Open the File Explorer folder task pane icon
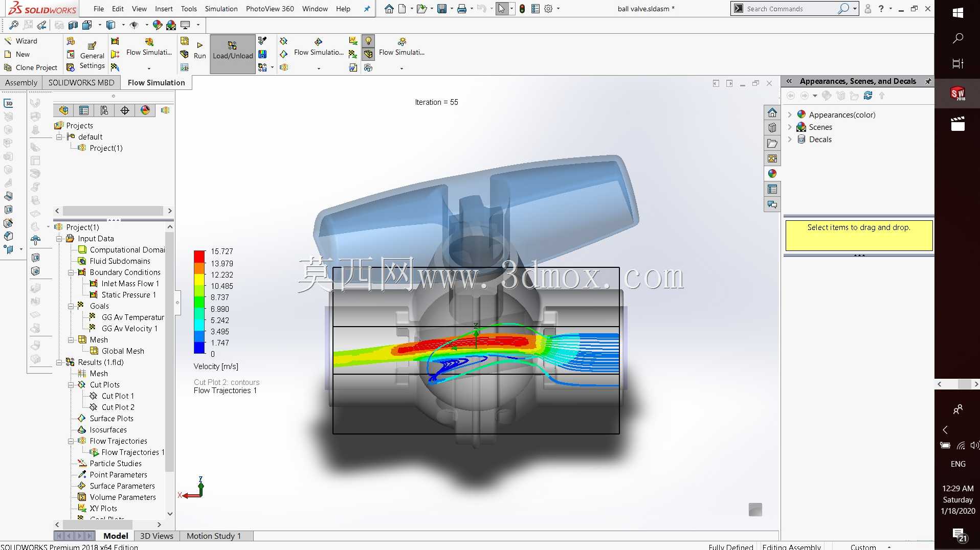Screen dimensions: 980x550 (x=772, y=143)
